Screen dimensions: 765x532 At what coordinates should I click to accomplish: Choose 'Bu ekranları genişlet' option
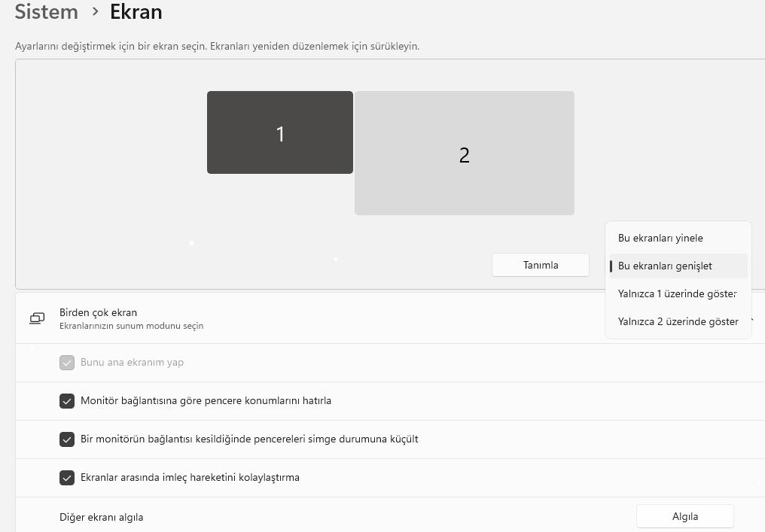(665, 266)
